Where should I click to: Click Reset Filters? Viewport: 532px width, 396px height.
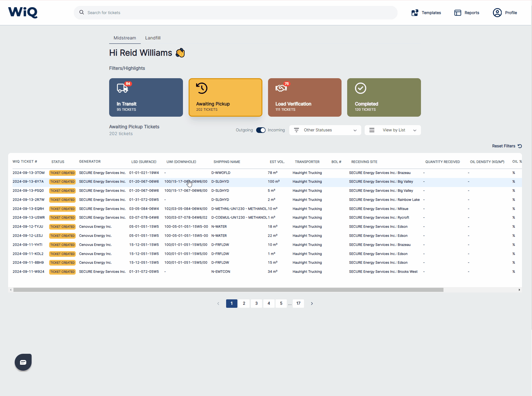[x=507, y=146]
